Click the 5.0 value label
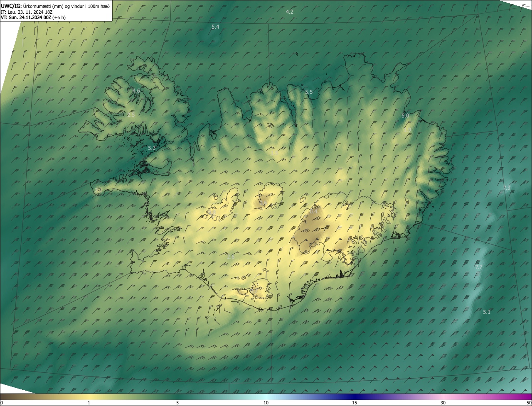The image size is (532, 406). coord(405,116)
